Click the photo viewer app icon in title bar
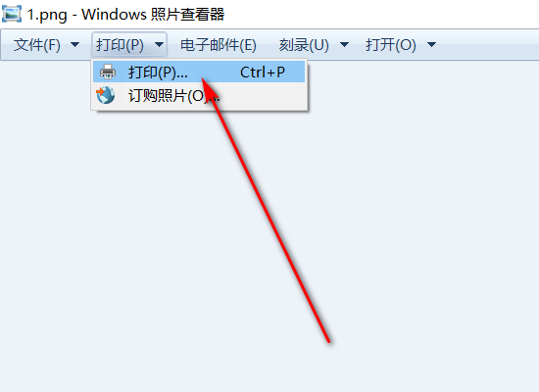Image resolution: width=539 pixels, height=392 pixels. point(12,14)
